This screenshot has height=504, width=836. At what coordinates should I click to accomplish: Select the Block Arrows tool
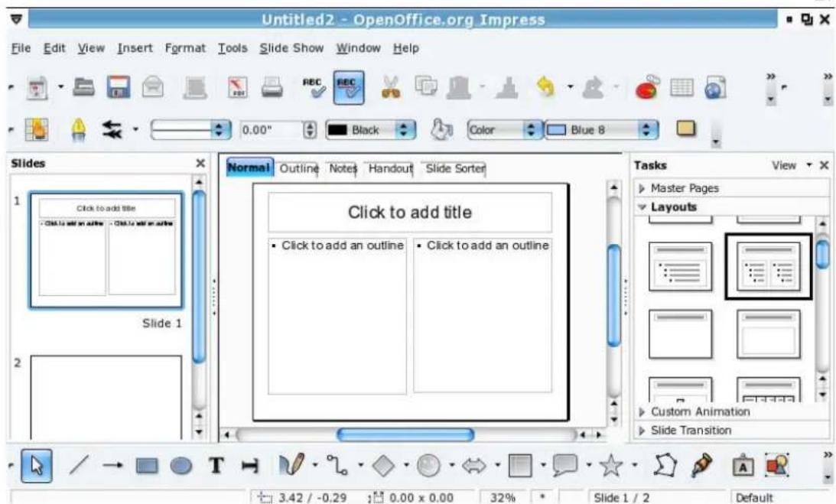pos(474,466)
